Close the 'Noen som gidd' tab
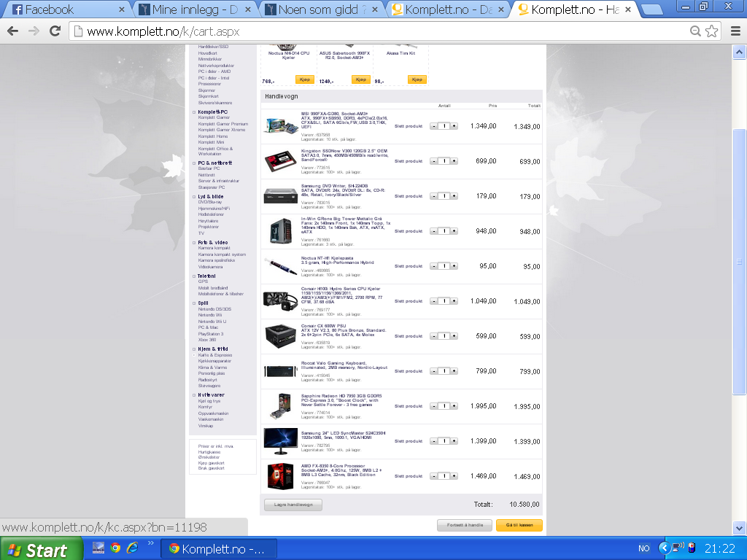Screen dimensions: 747x560 [375, 9]
